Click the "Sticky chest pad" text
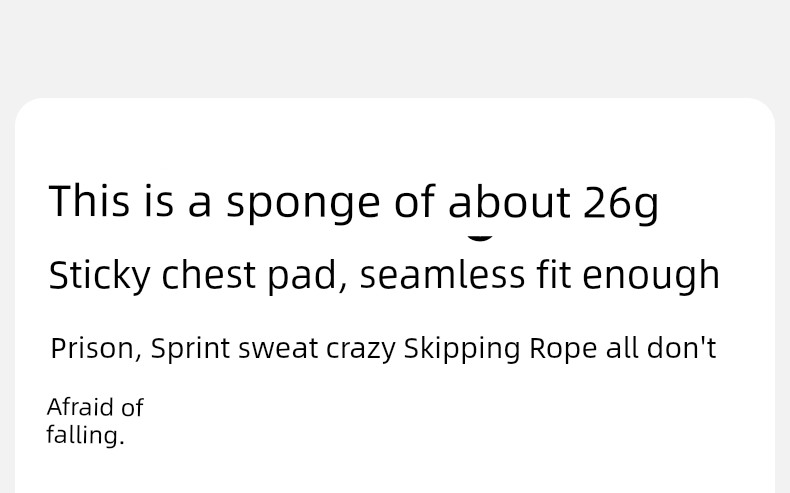790x493 pixels. [x=193, y=276]
